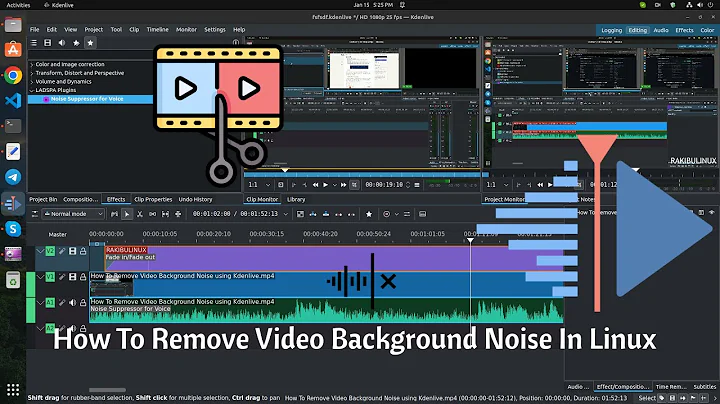Toggle the V2 track target label
Screen dimensions: 720x404
point(50,251)
